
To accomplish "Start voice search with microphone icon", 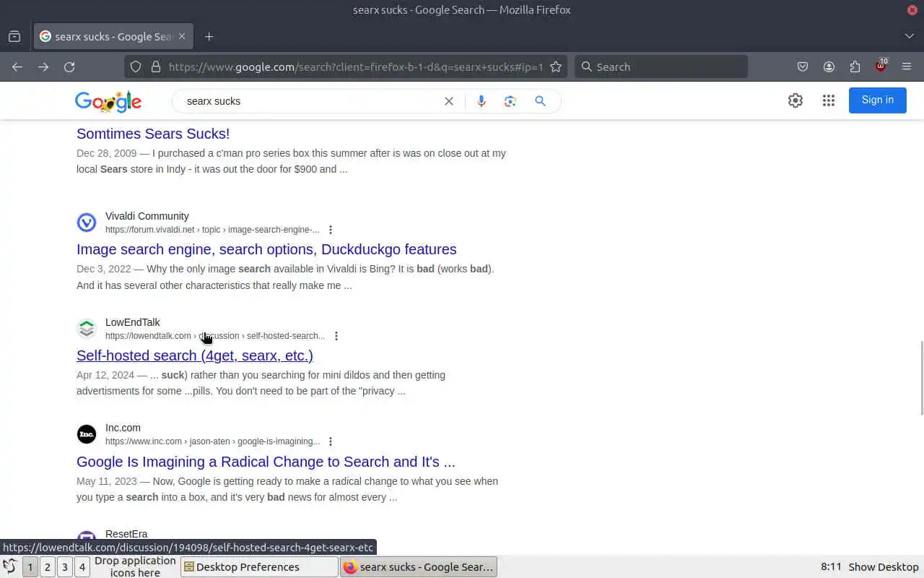I will pos(481,101).
